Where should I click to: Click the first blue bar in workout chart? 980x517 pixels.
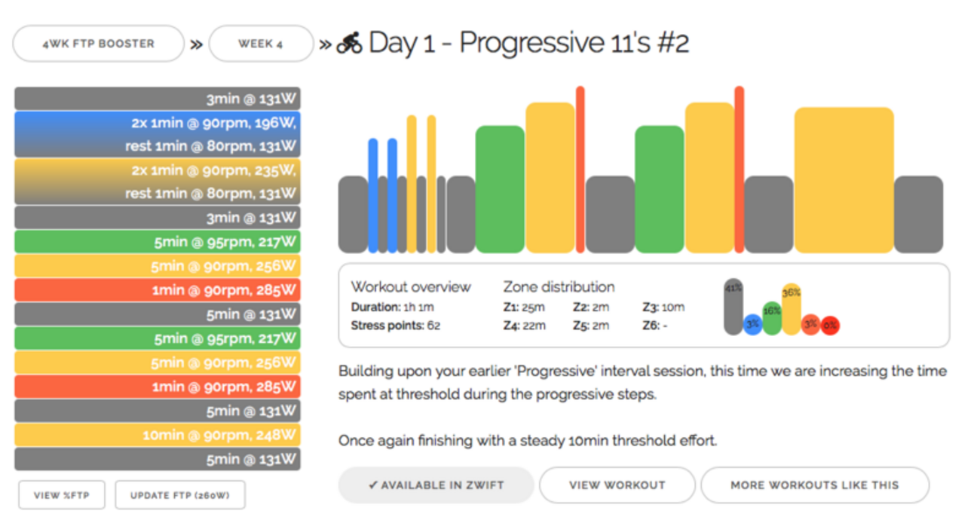tap(372, 196)
